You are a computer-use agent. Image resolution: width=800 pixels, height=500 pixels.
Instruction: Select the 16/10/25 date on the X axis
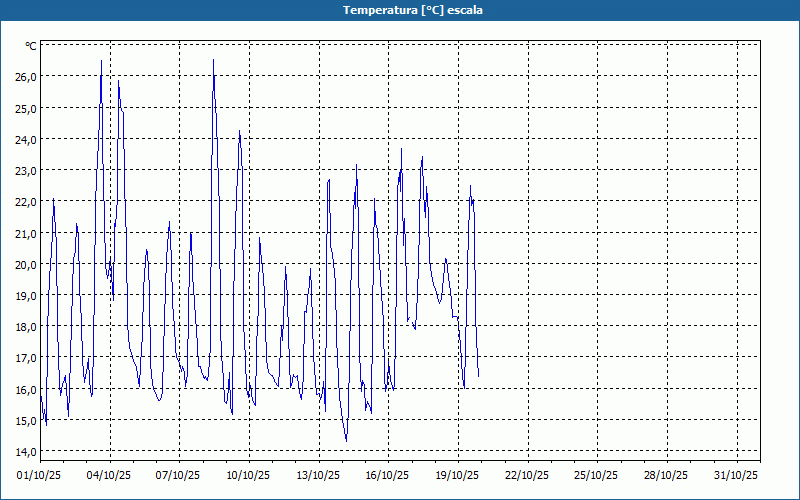pos(387,475)
